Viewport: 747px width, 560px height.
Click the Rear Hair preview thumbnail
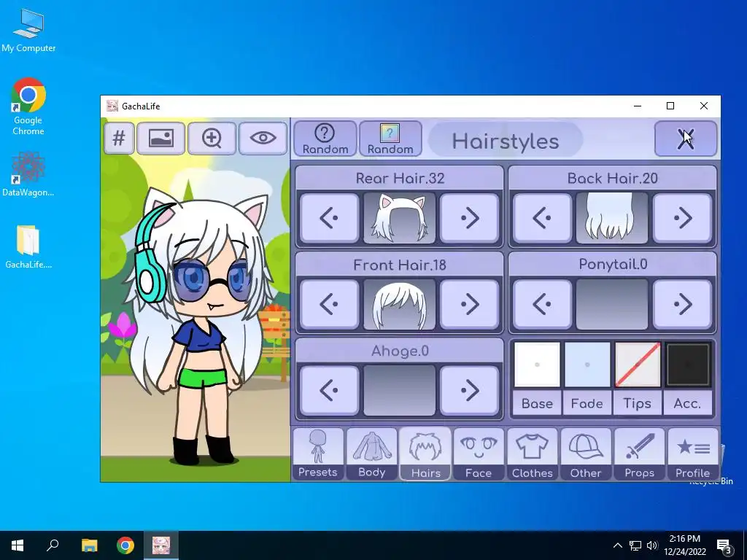[399, 218]
